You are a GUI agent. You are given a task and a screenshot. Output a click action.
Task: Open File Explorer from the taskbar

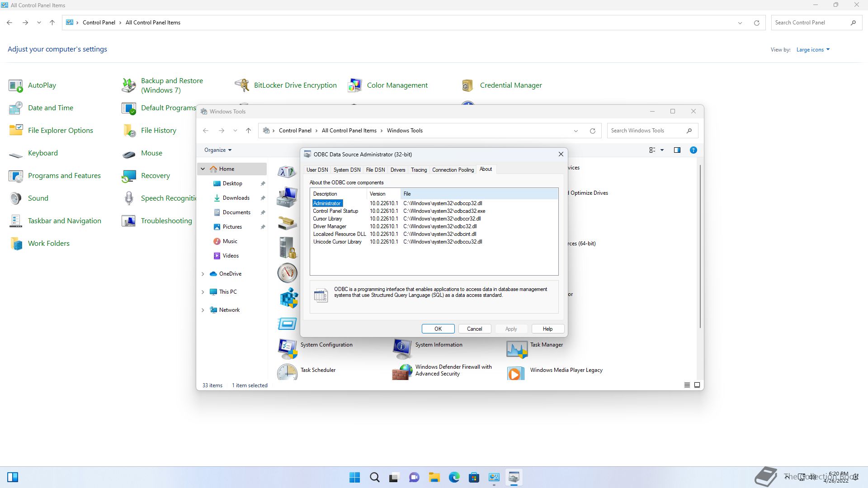click(x=434, y=477)
